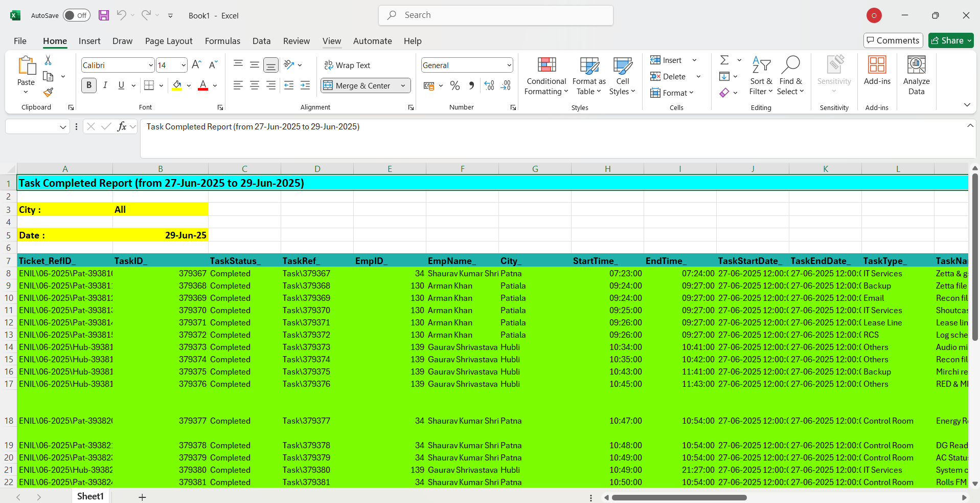The height and width of the screenshot is (503, 980).
Task: Switch to the Review tab
Action: point(297,41)
